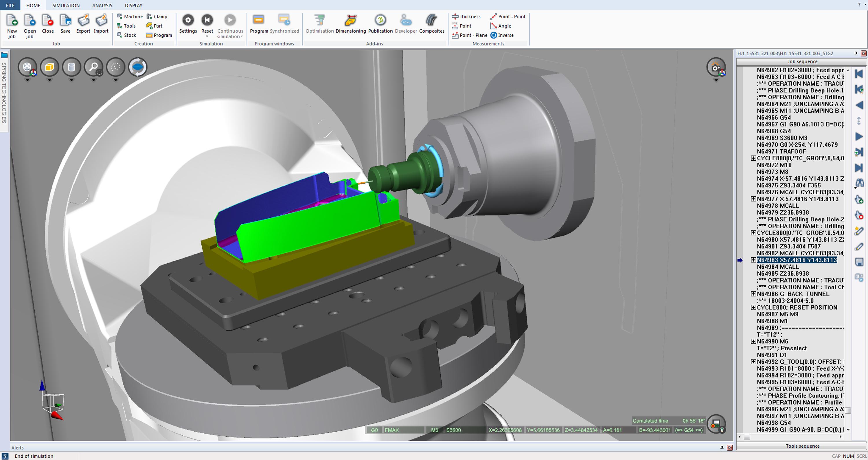Click the Composites add-in icon
Screen dimensions: 868x460
point(431,21)
